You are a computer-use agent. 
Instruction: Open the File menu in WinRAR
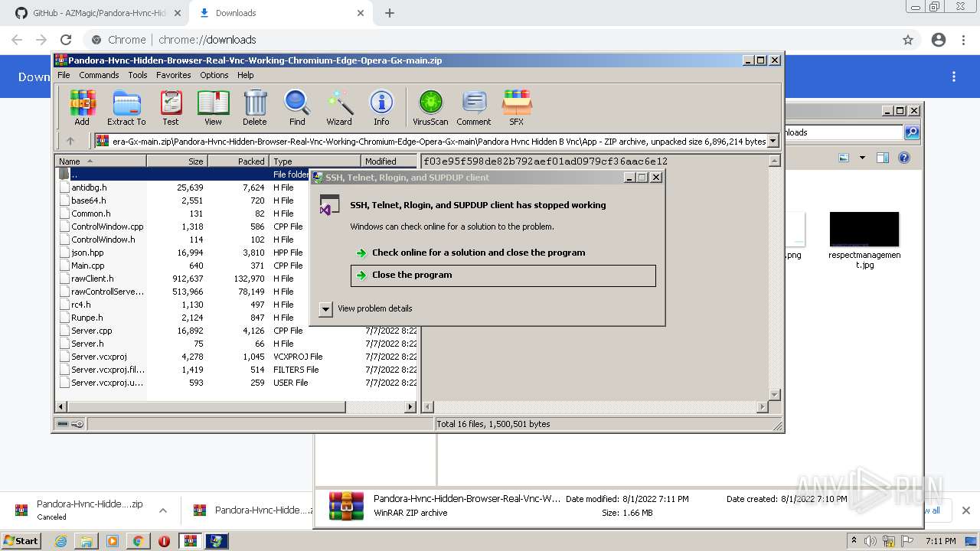click(x=64, y=75)
